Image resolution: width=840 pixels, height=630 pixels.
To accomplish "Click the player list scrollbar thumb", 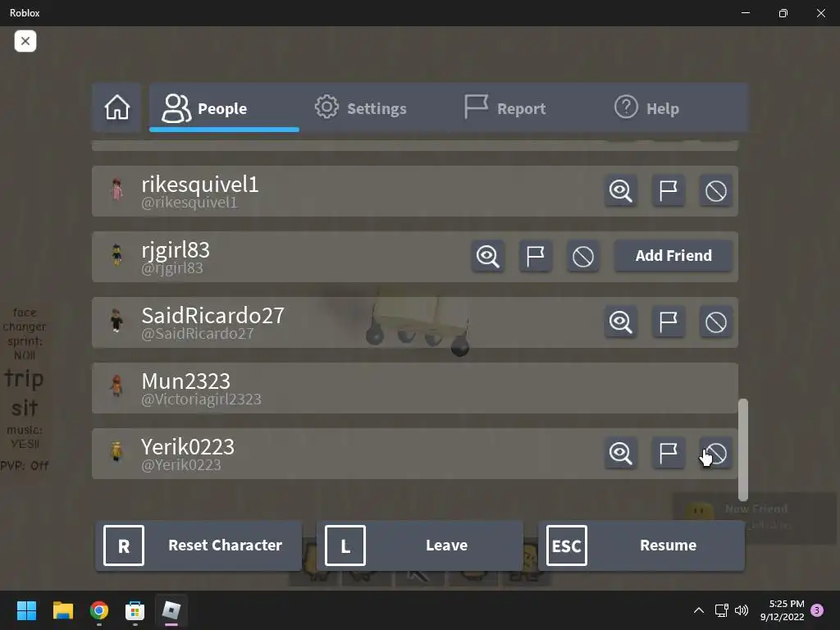I will 743,450.
